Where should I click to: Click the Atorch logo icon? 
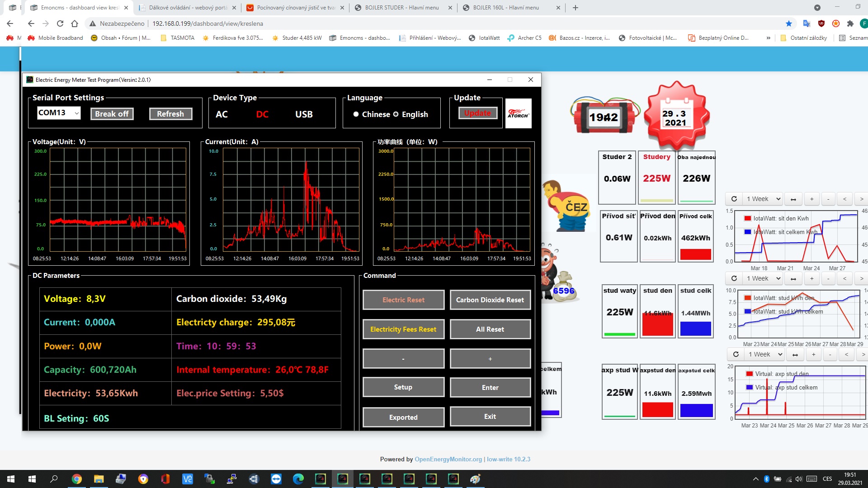point(518,113)
